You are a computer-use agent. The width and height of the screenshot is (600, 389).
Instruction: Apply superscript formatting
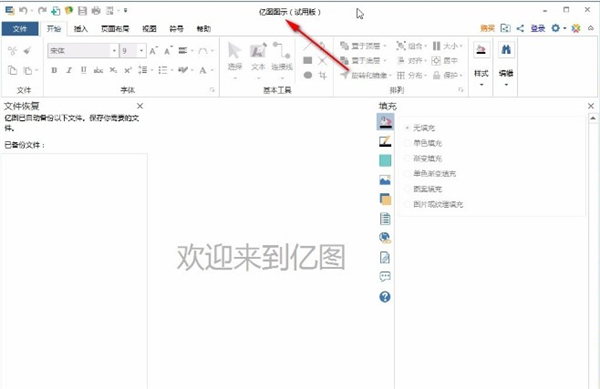[x=128, y=70]
